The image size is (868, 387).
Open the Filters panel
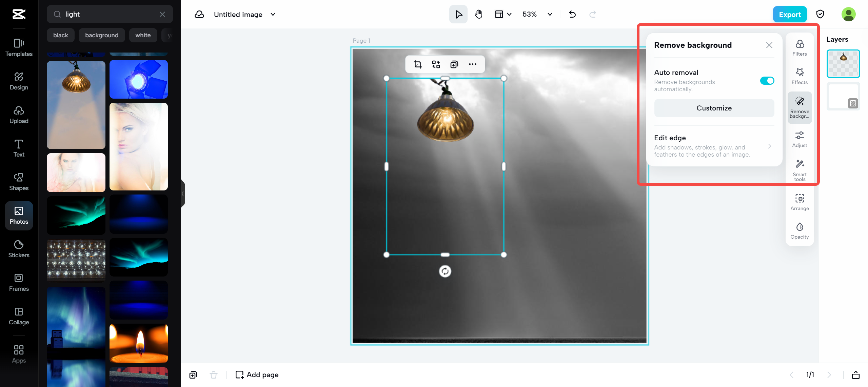tap(800, 48)
